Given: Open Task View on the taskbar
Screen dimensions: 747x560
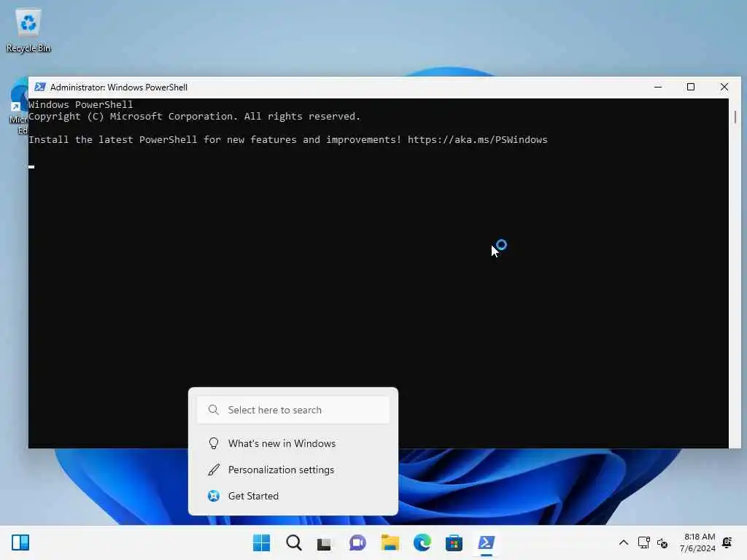Looking at the screenshot, I should 325,542.
